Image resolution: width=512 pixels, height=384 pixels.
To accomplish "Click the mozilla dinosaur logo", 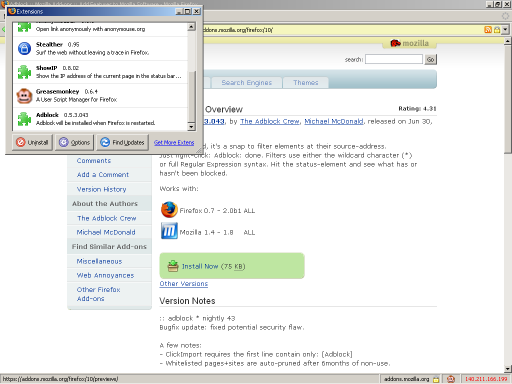I will click(395, 43).
